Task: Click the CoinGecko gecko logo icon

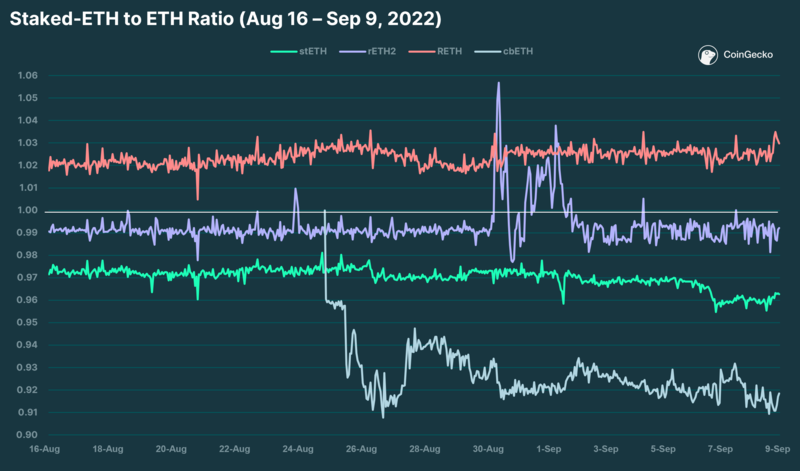Action: pos(709,57)
